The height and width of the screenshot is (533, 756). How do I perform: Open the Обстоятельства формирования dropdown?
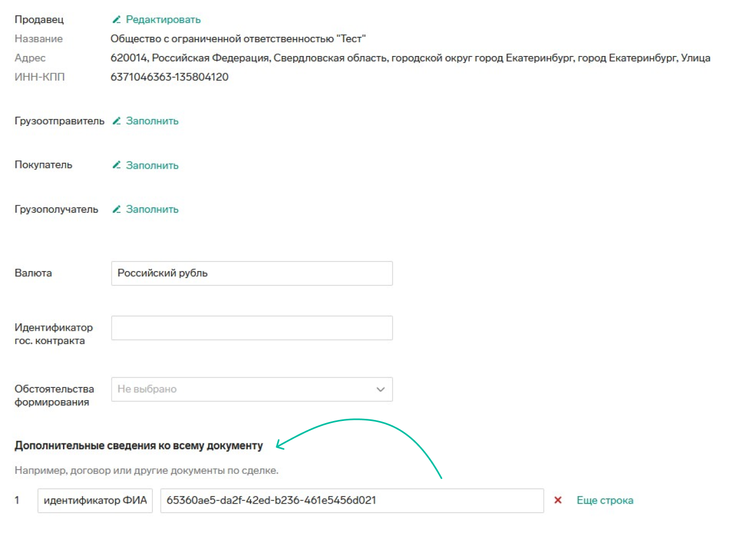245,389
